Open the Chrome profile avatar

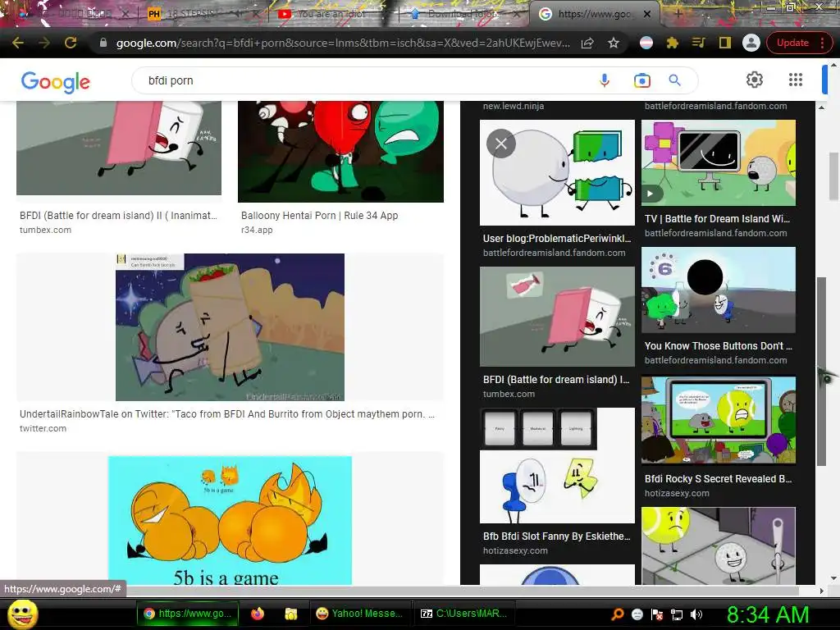751,43
